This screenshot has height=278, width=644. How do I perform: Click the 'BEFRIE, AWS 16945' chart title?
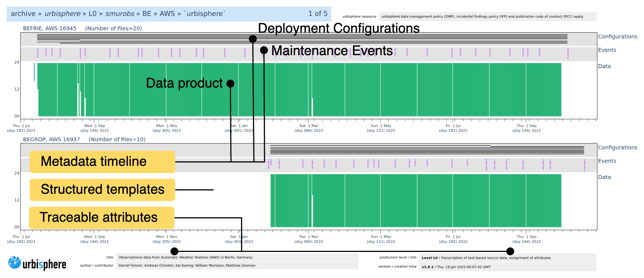[x=50, y=28]
